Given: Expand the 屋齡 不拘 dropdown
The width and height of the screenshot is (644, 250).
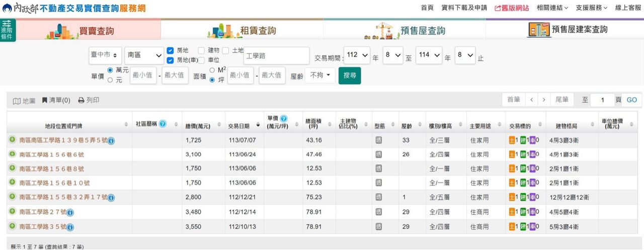Looking at the screenshot, I should tap(320, 75).
